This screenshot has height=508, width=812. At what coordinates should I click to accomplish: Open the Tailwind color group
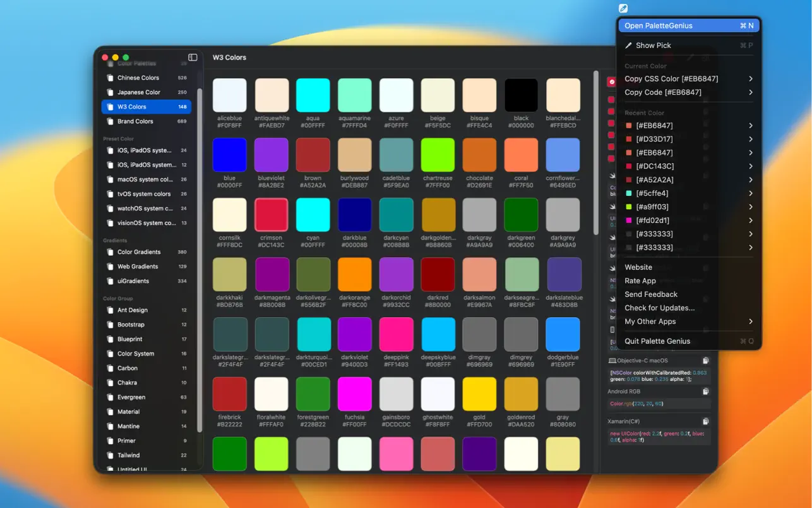[x=130, y=455]
